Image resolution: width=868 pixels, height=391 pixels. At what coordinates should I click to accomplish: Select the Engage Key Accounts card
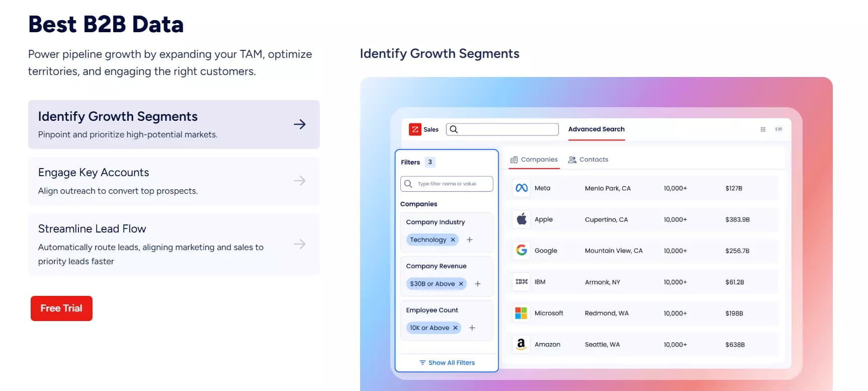point(173,181)
